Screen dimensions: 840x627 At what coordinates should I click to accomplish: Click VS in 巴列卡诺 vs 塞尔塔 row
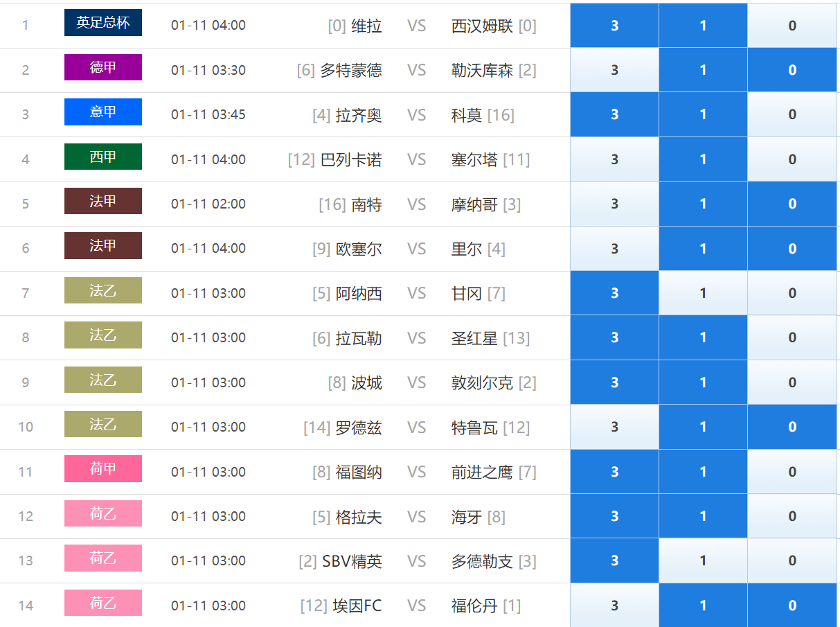click(416, 160)
